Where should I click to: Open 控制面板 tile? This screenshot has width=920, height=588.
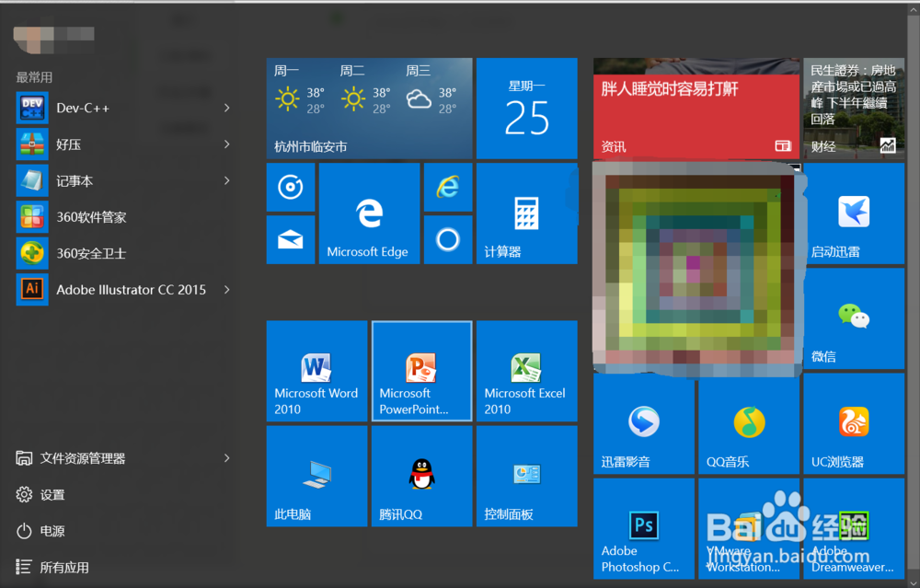(x=527, y=477)
